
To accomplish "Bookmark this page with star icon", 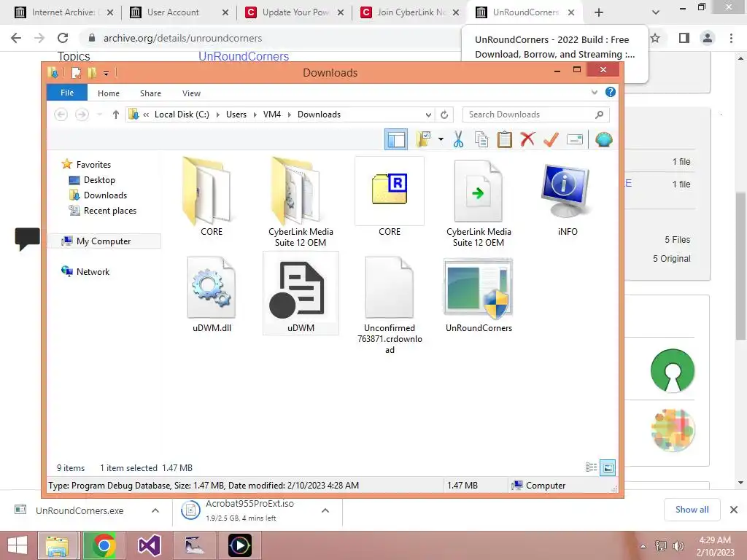I will tap(656, 38).
